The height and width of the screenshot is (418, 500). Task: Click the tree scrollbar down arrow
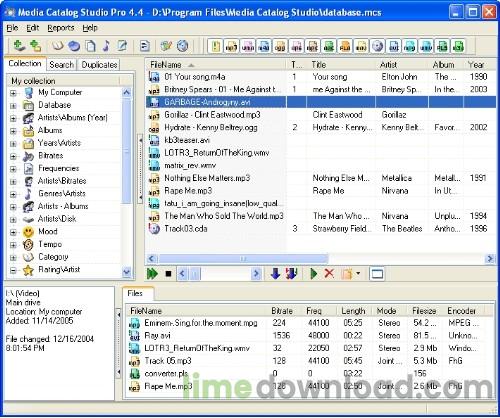(127, 273)
